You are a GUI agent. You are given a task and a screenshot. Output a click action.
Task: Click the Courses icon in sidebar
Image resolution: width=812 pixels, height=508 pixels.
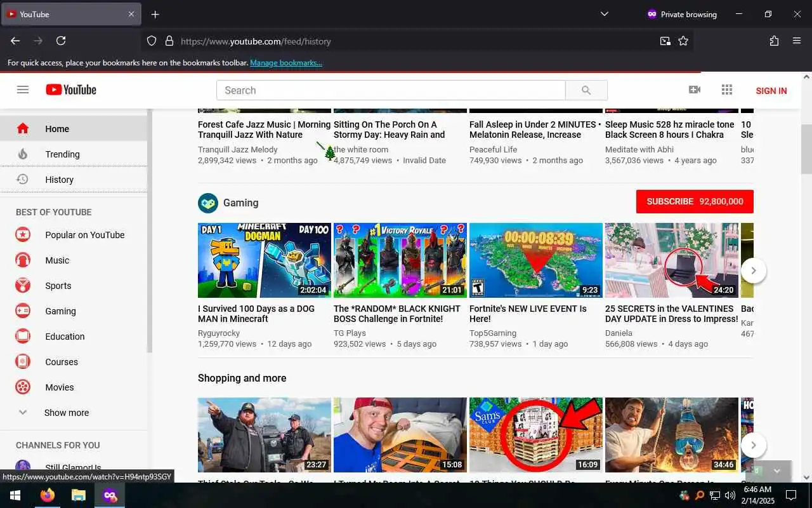23,361
